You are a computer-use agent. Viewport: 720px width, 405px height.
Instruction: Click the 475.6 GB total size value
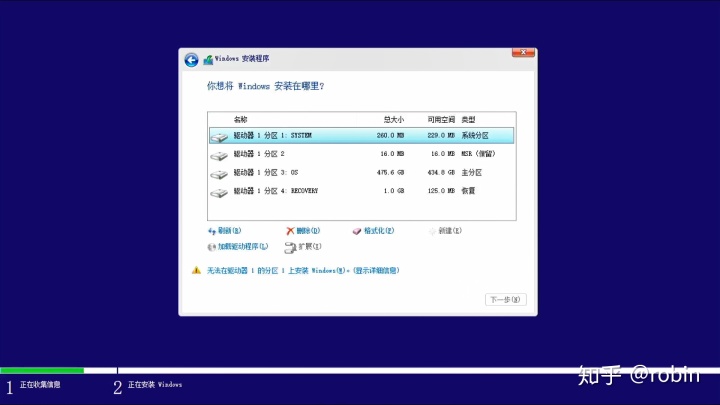point(390,173)
